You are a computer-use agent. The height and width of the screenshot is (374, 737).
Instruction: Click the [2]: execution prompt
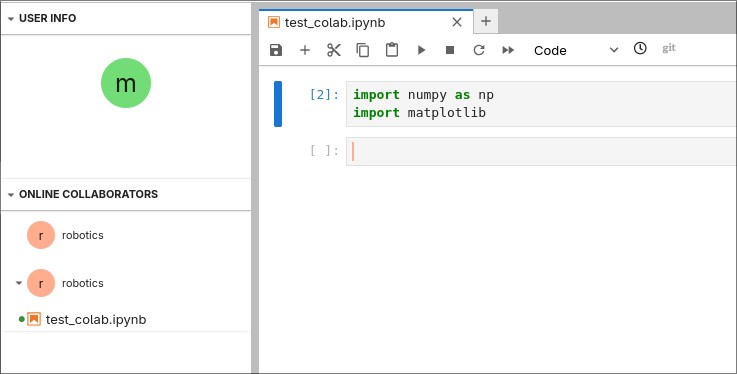tap(324, 95)
